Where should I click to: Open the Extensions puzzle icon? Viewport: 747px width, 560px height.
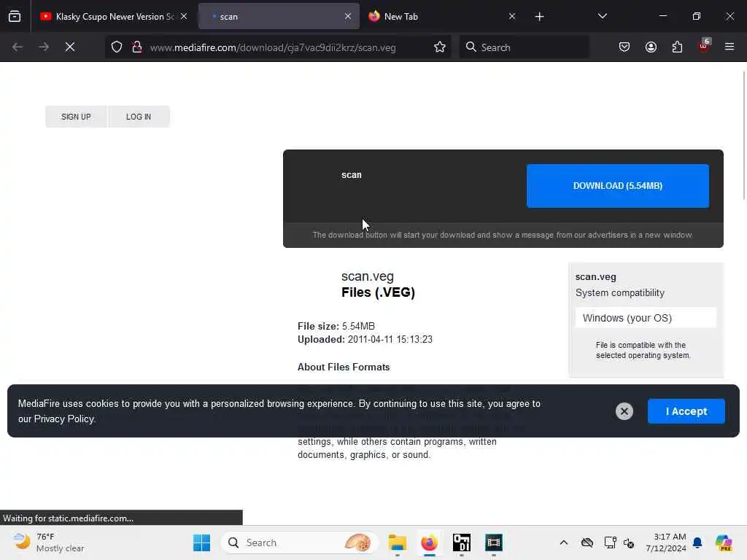pyautogui.click(x=677, y=47)
